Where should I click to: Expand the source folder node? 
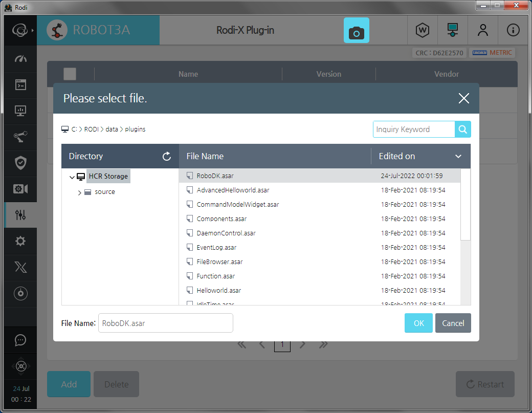pos(80,192)
